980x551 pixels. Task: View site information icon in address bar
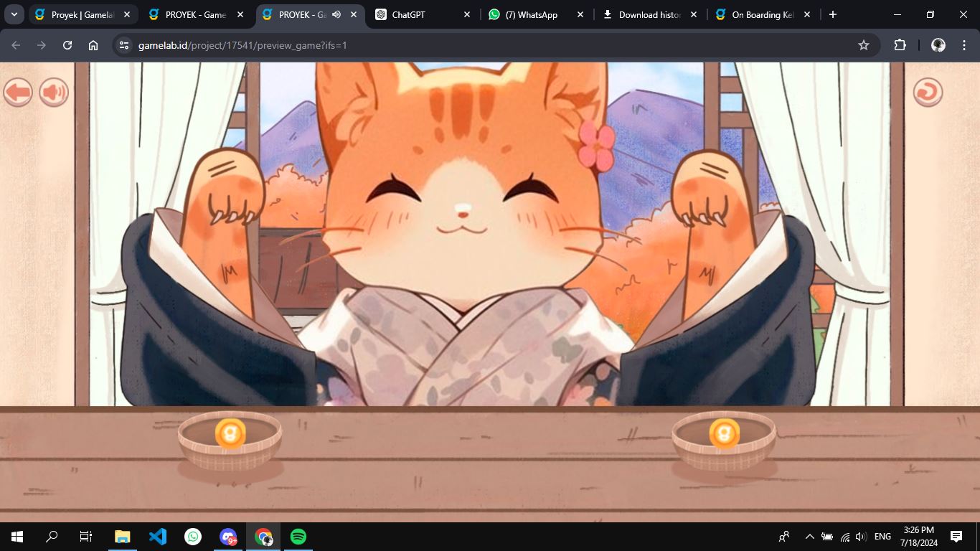[x=124, y=45]
